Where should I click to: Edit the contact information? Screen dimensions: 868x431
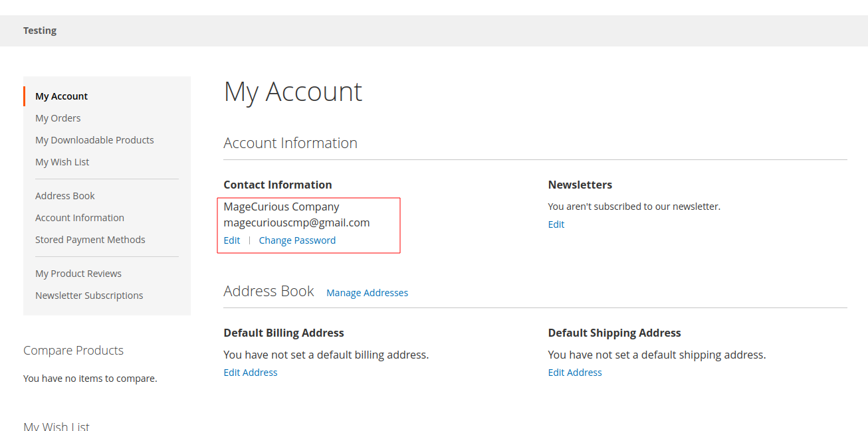click(231, 240)
